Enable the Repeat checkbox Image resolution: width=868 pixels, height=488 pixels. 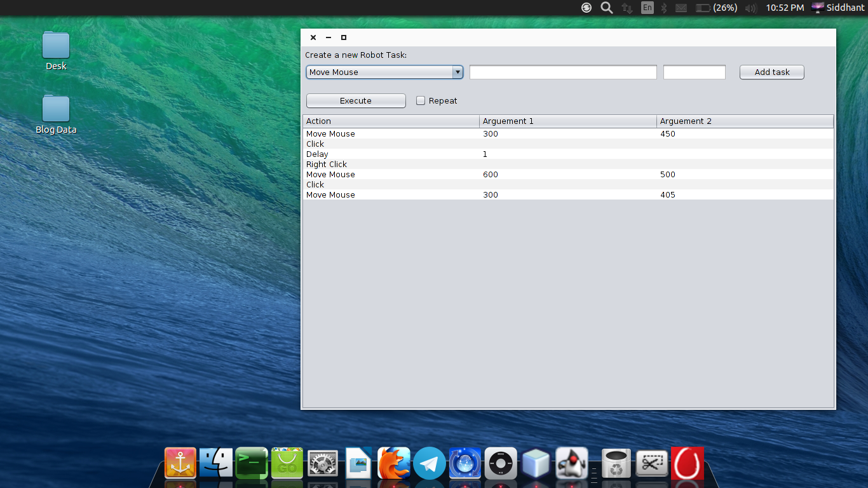[421, 100]
